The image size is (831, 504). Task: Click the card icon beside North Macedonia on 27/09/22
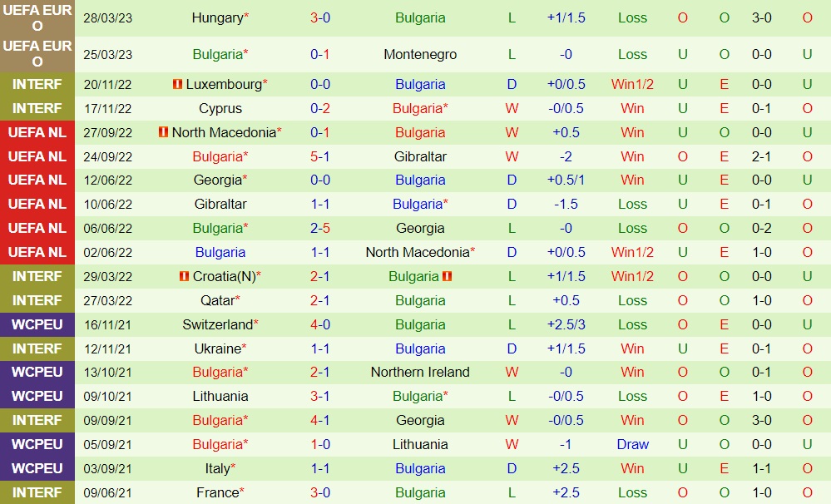coord(164,132)
